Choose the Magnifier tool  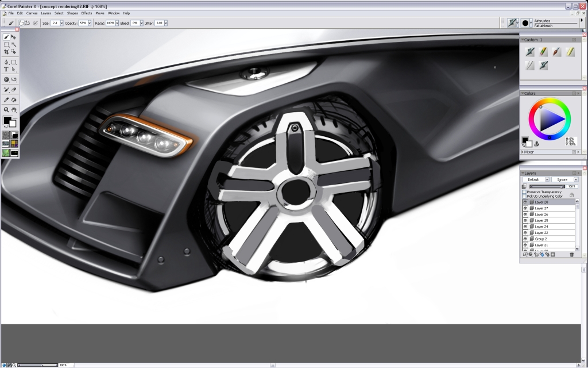point(6,109)
